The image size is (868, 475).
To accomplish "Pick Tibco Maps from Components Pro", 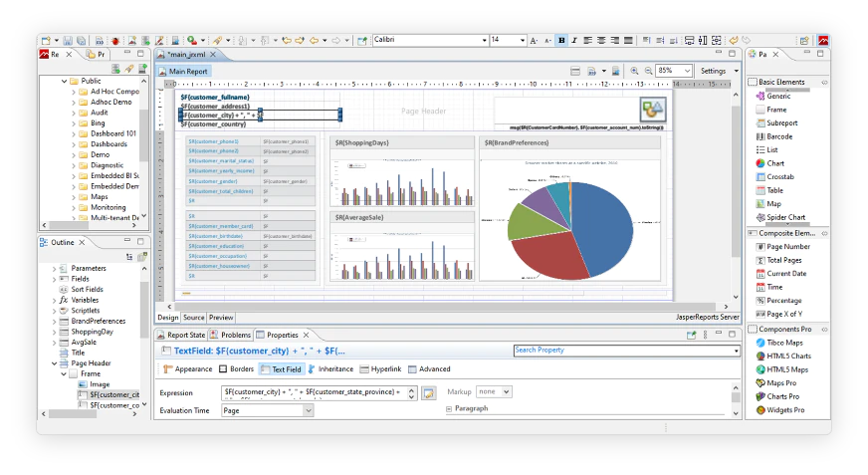I will 779,343.
